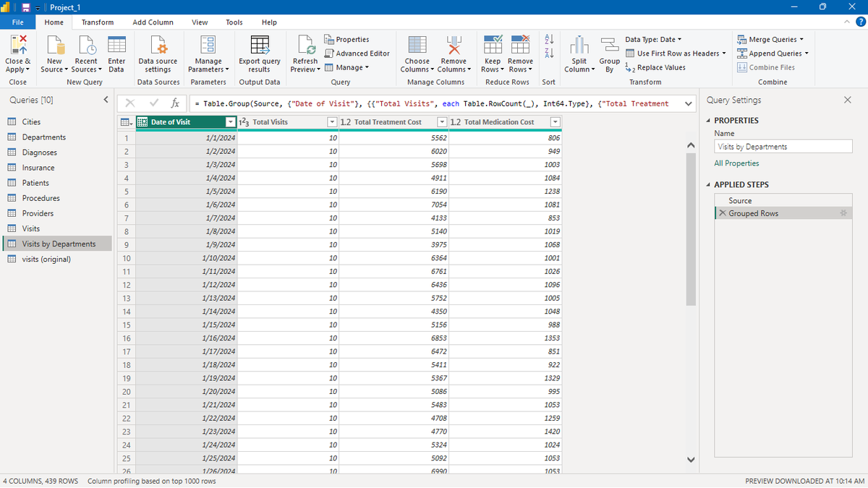Open the All Properties link

click(736, 163)
